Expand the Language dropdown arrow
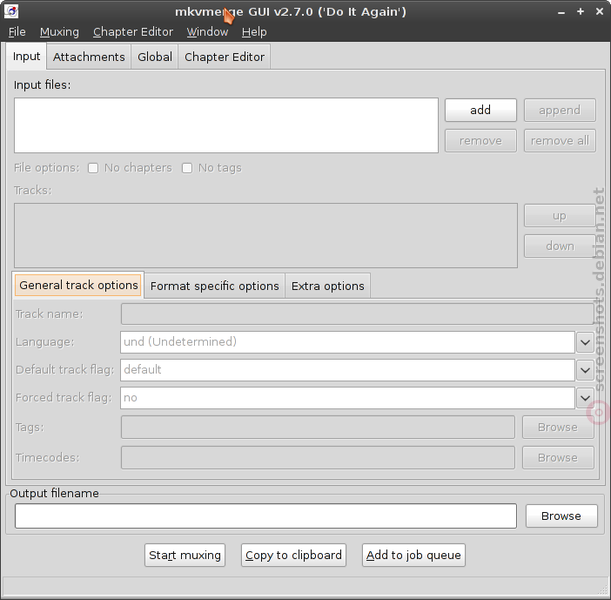This screenshot has height=600, width=611. [585, 342]
